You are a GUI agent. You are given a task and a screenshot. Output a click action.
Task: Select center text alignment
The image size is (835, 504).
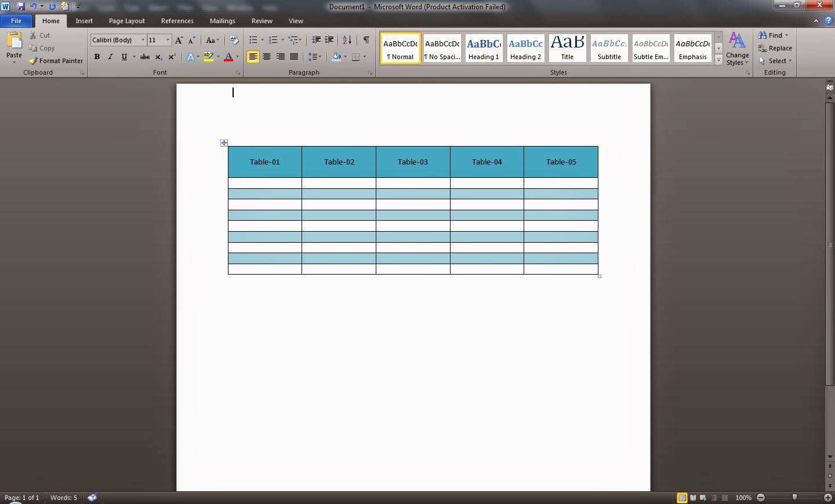point(267,57)
